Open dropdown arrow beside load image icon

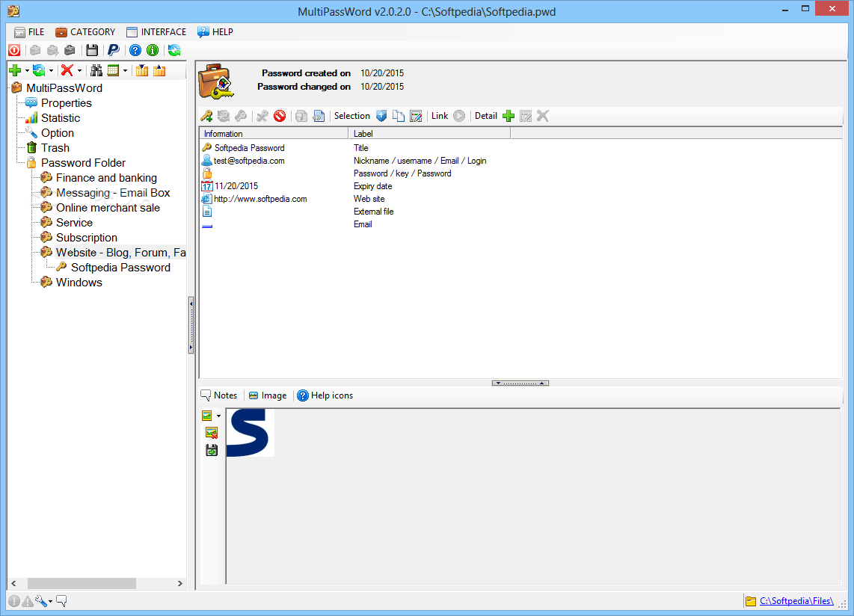(x=219, y=416)
